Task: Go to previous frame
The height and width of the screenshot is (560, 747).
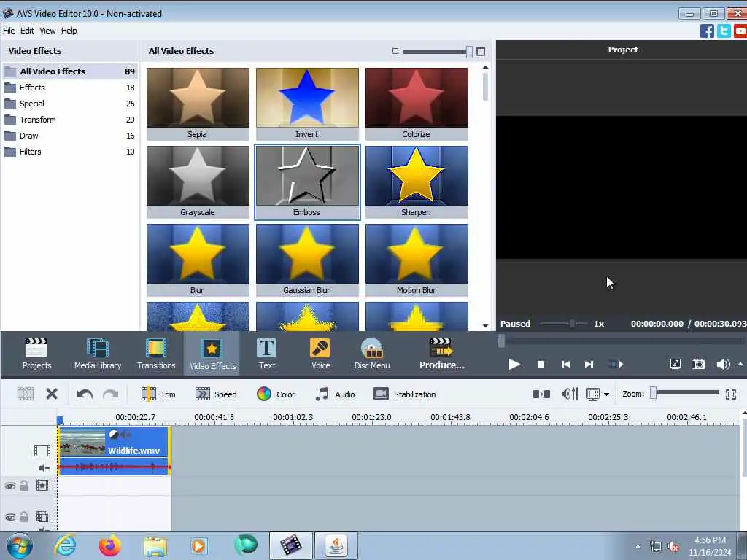Action: pyautogui.click(x=565, y=365)
